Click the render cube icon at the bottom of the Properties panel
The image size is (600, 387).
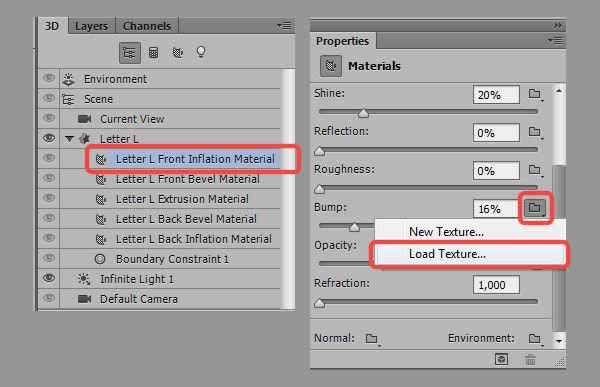(x=502, y=359)
